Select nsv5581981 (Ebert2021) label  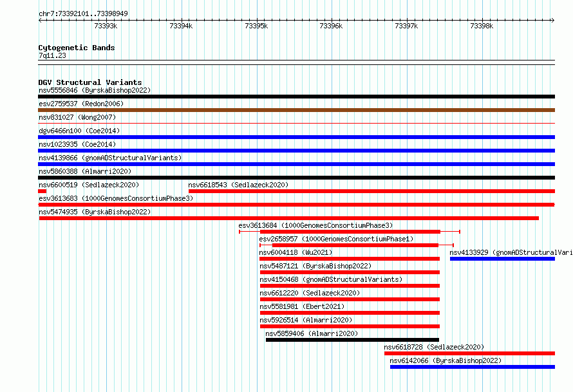tap(302, 306)
